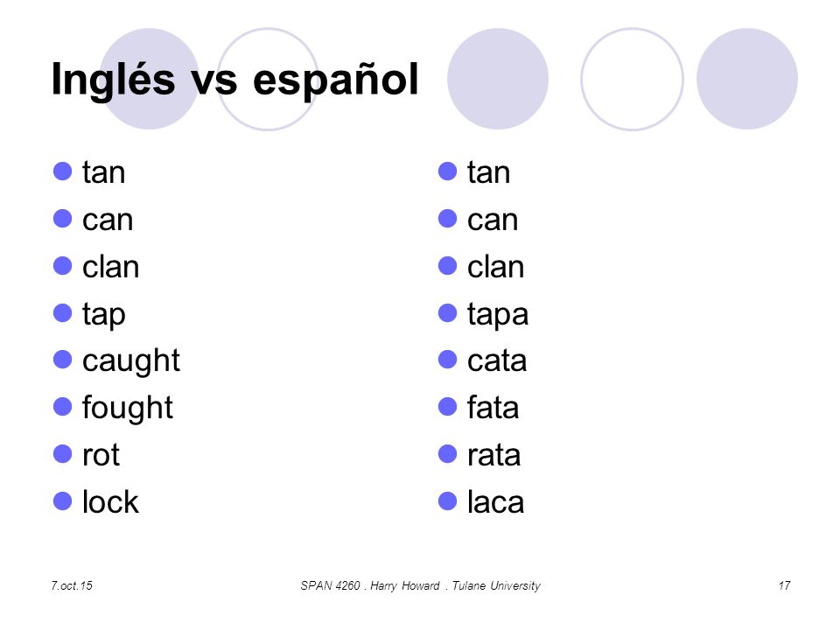Click the Spanish word 'fata'

tap(493, 408)
